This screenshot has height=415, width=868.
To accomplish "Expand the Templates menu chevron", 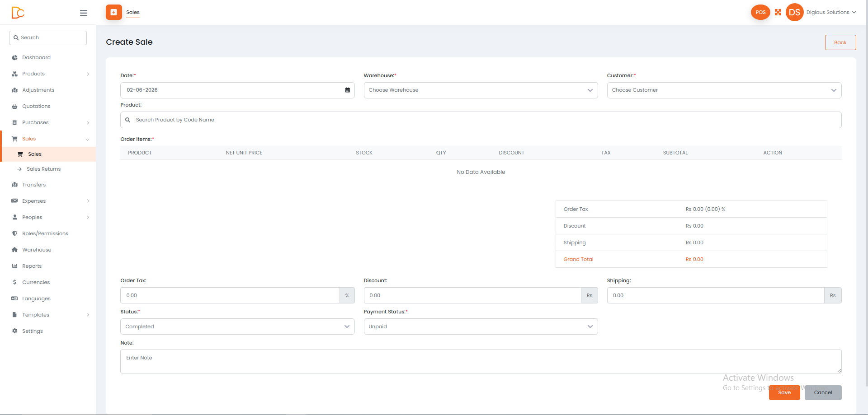I will [88, 315].
